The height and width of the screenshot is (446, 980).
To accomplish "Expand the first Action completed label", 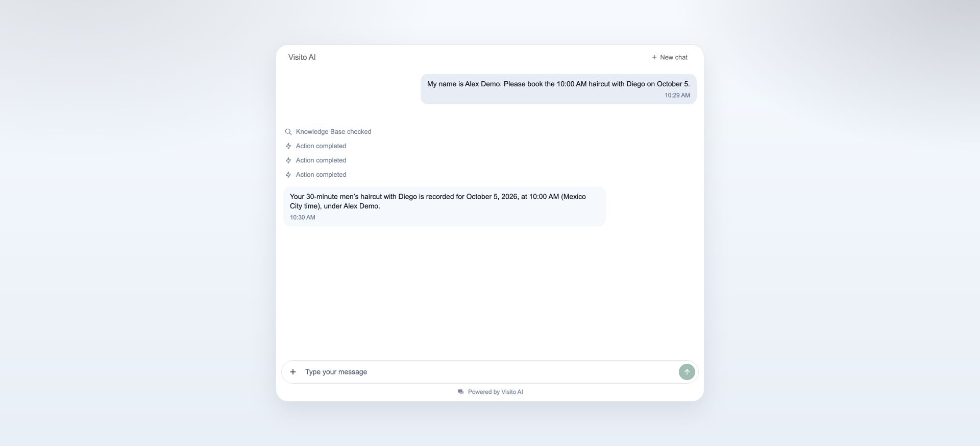I will point(321,146).
